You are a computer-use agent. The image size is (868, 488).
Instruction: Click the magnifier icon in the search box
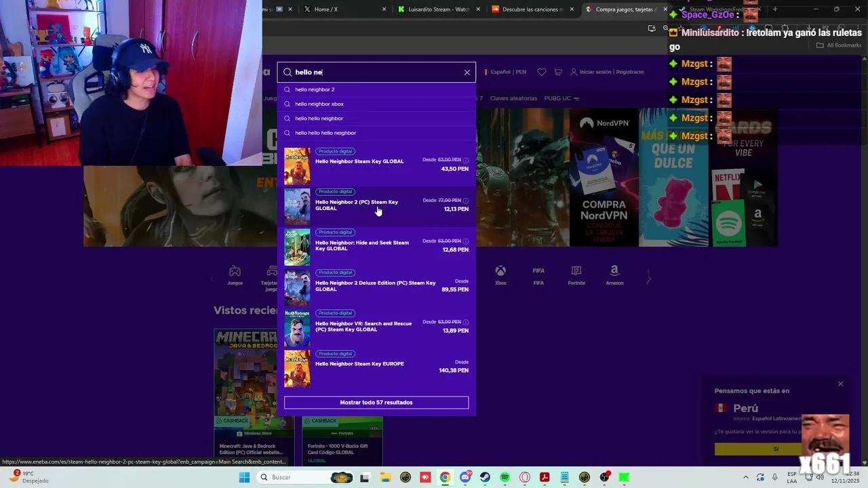pos(288,73)
